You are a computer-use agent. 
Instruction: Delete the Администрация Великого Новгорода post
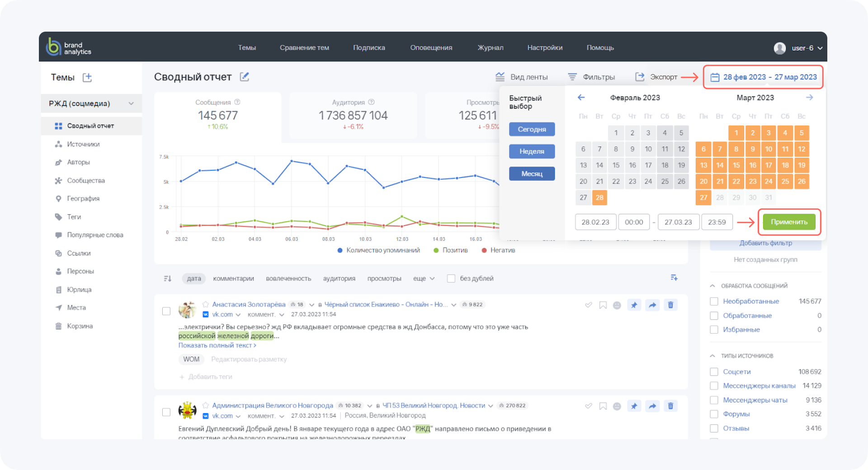coord(670,406)
